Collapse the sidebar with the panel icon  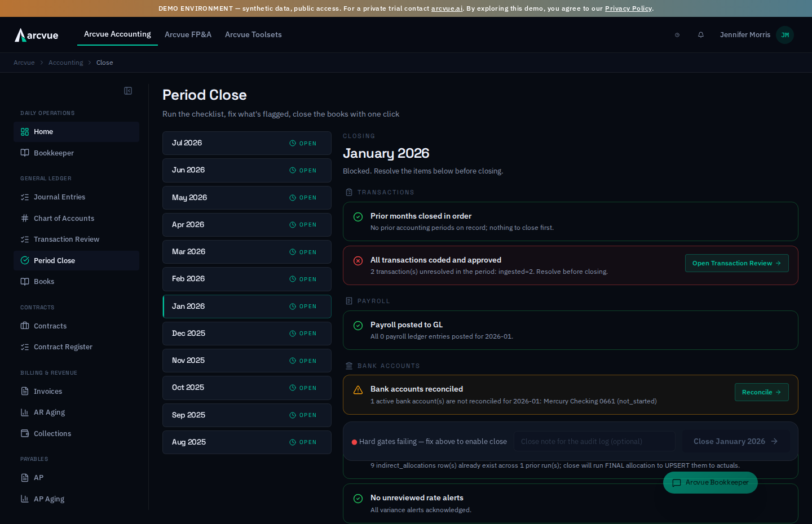click(128, 91)
